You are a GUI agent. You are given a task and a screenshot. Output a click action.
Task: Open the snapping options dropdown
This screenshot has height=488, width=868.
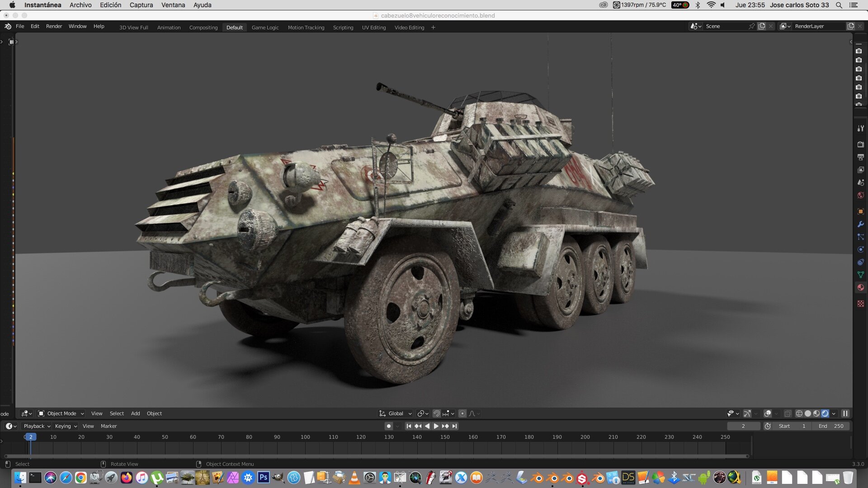click(x=448, y=413)
